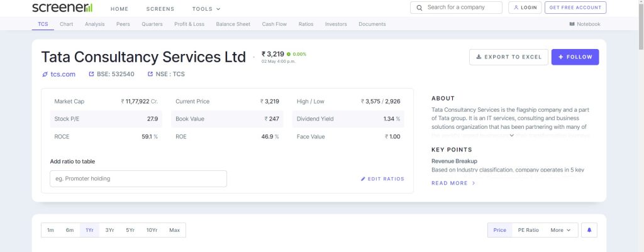Image resolution: width=644 pixels, height=252 pixels.
Task: Select 10Yr chart range
Action: coord(152,230)
